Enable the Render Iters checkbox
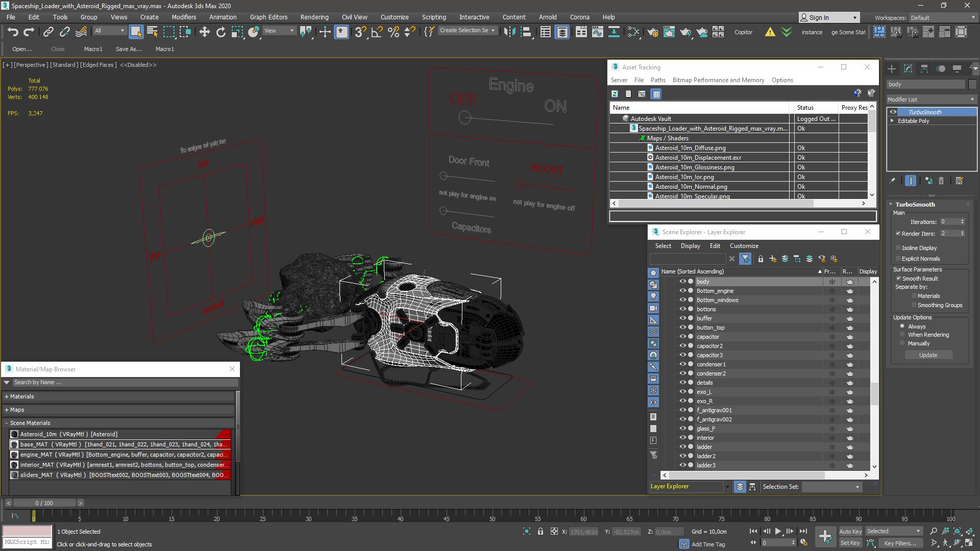This screenshot has height=551, width=980. click(898, 234)
